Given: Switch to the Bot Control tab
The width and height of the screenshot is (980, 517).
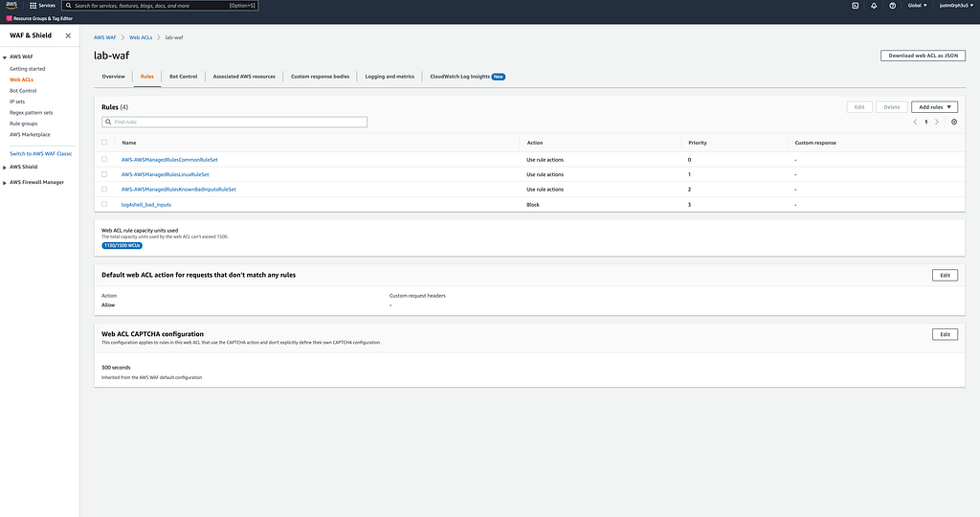Looking at the screenshot, I should 183,77.
